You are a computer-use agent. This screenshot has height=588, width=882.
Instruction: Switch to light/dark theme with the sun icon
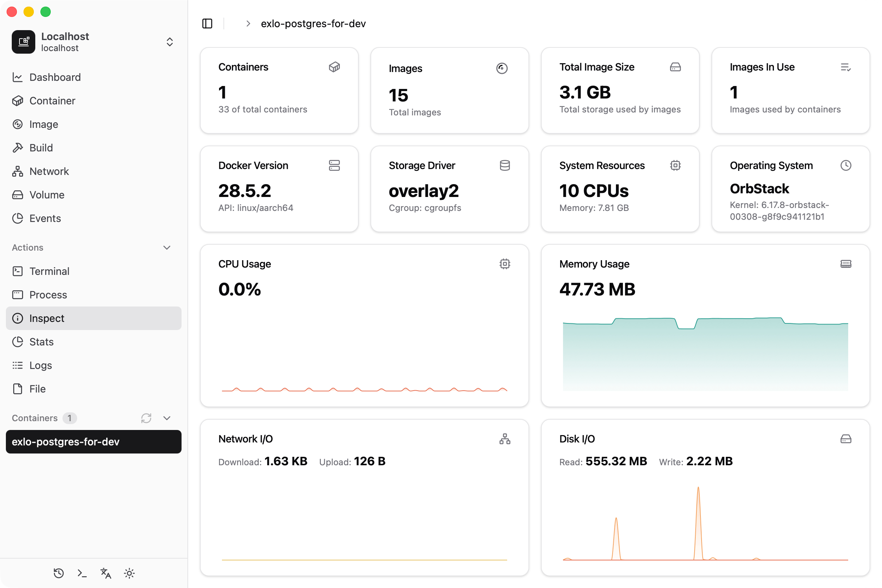[x=129, y=573]
